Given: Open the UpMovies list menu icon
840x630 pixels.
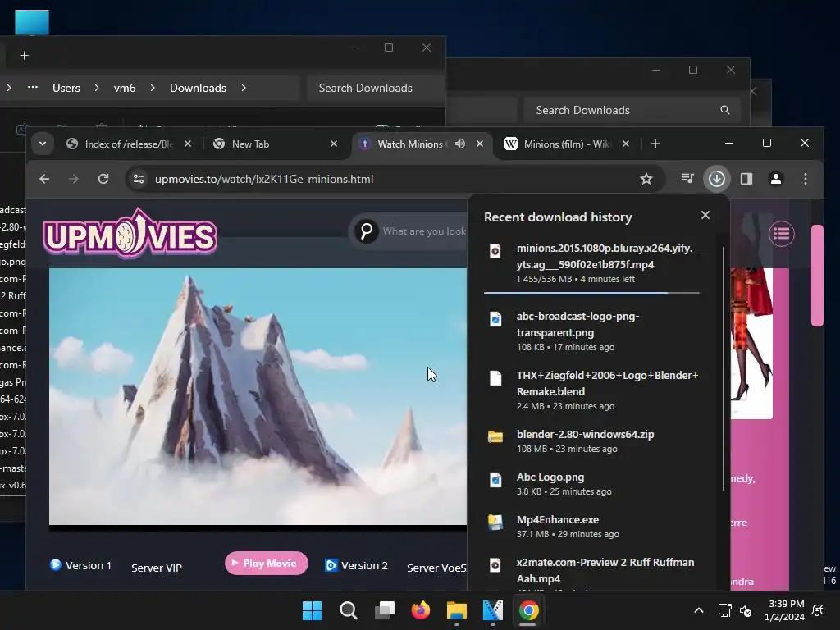Looking at the screenshot, I should pyautogui.click(x=782, y=234).
